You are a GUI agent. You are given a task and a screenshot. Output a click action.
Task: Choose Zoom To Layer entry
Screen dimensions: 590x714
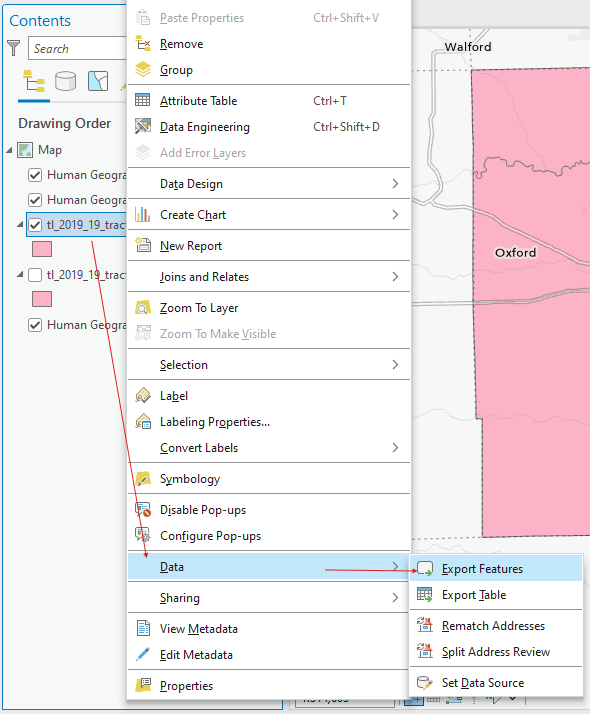click(269, 308)
